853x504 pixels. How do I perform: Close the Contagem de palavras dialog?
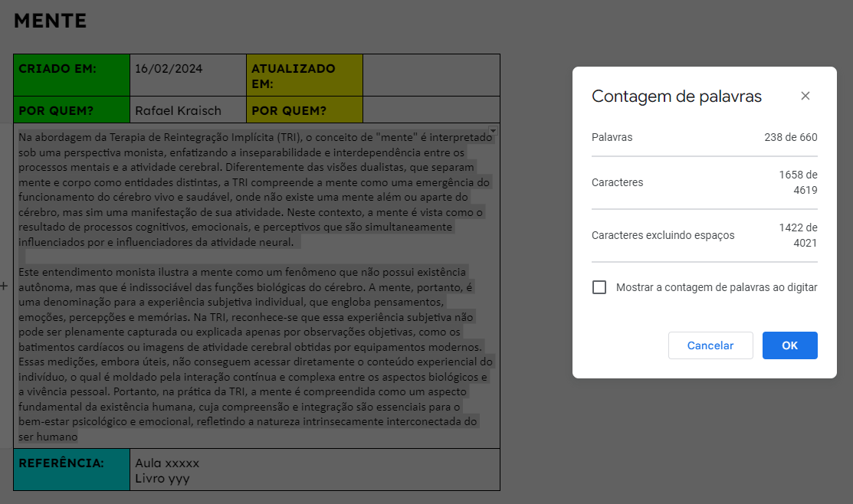tap(805, 96)
